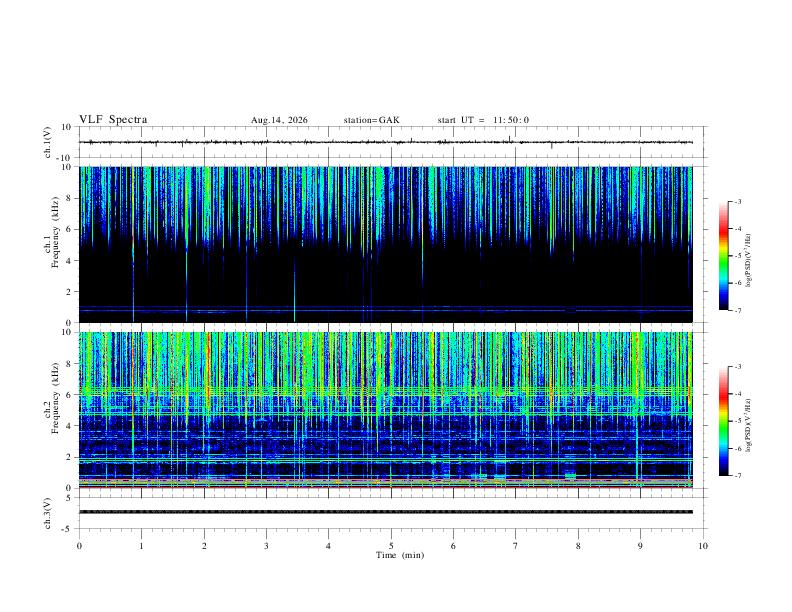Click the ch.3(V) black signal bar

click(385, 512)
